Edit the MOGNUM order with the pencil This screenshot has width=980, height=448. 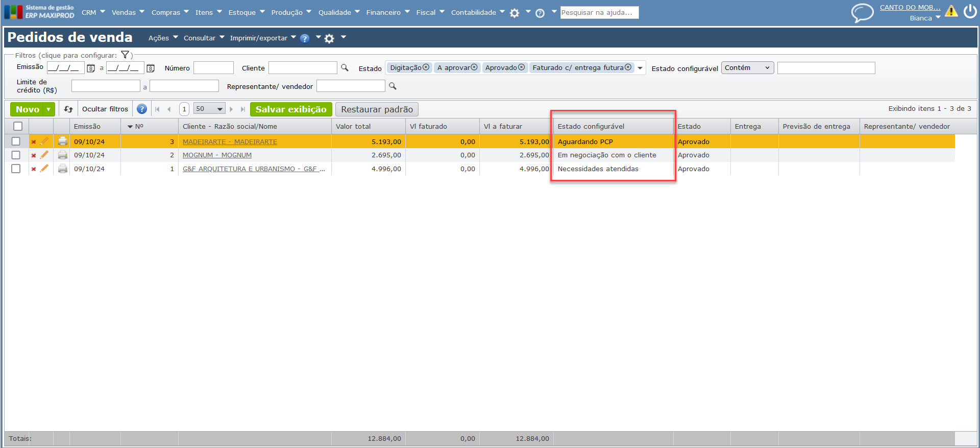(44, 155)
